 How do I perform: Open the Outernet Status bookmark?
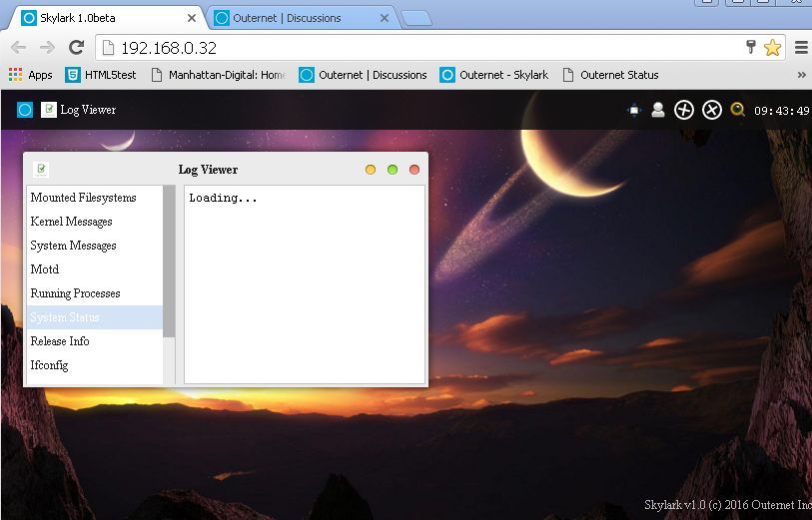(610, 75)
